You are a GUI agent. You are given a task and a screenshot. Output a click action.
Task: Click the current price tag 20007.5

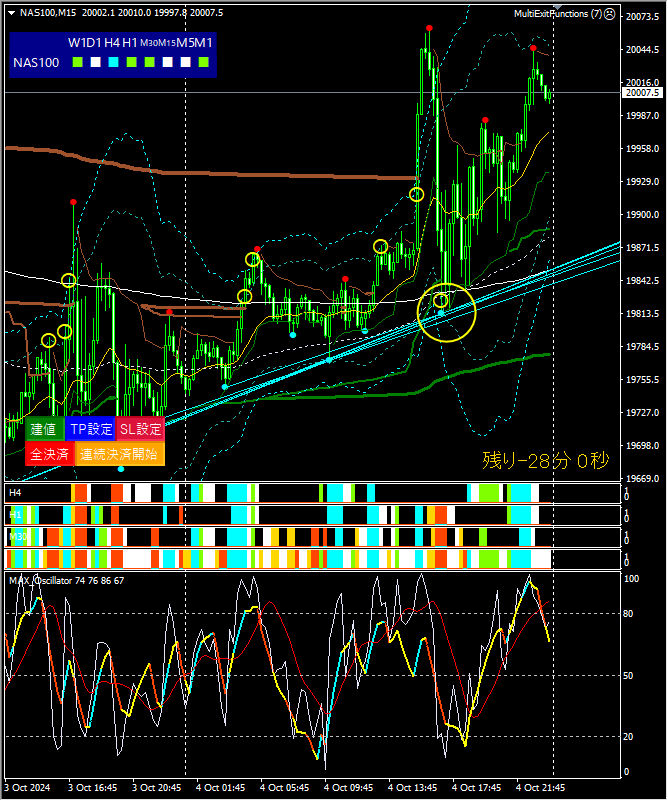643,93
